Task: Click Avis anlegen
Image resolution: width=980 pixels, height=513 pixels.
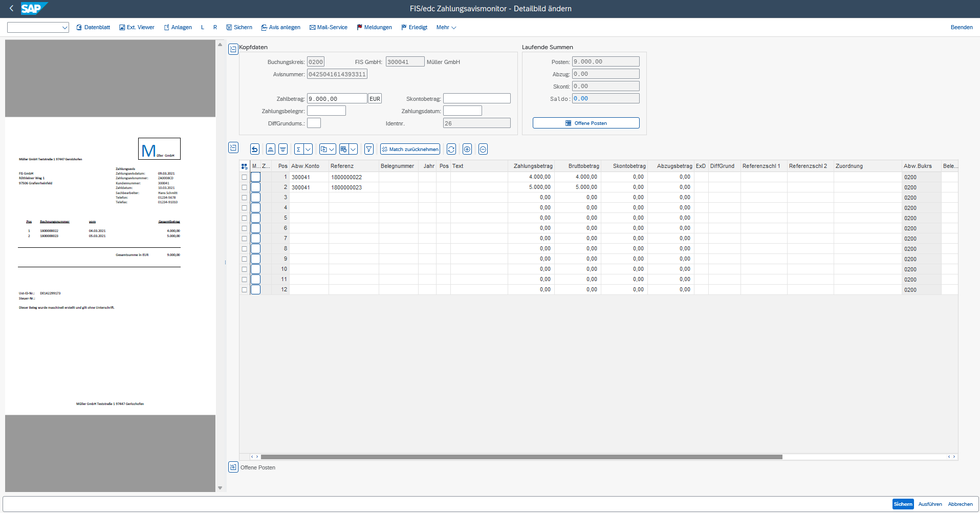Action: point(280,27)
